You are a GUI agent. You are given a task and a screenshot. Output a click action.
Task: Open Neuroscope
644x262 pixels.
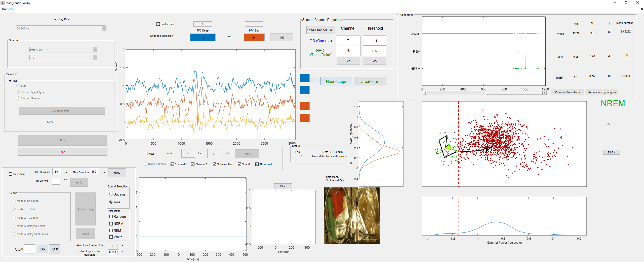[x=336, y=81]
